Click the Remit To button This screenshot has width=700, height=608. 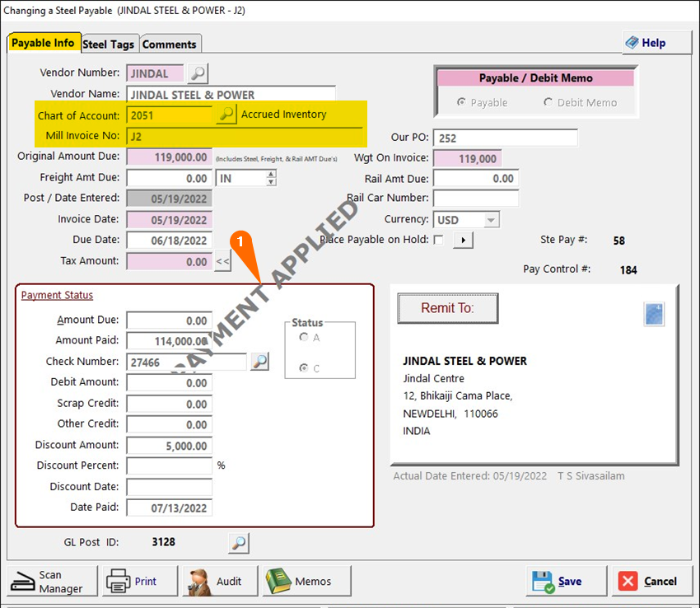click(448, 308)
